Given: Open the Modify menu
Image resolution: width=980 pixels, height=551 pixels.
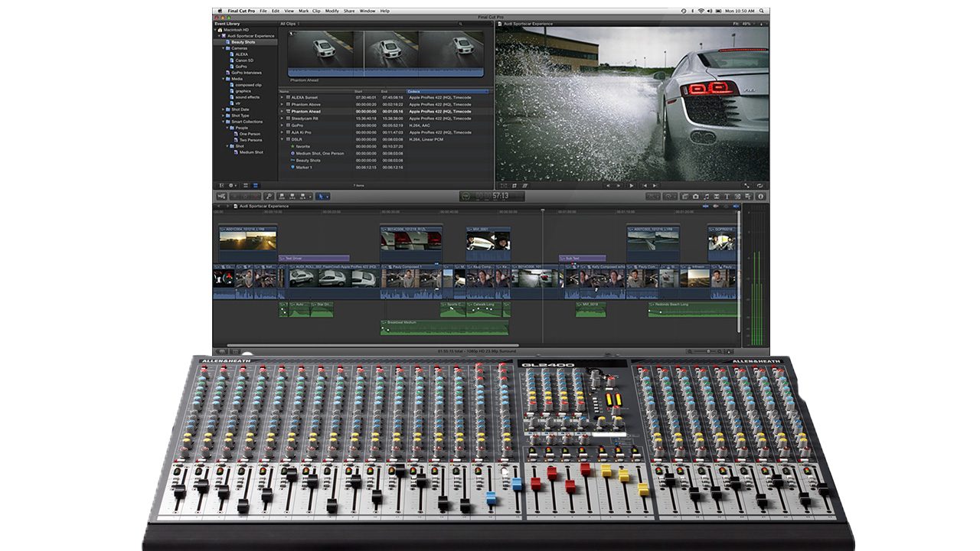Looking at the screenshot, I should (332, 11).
